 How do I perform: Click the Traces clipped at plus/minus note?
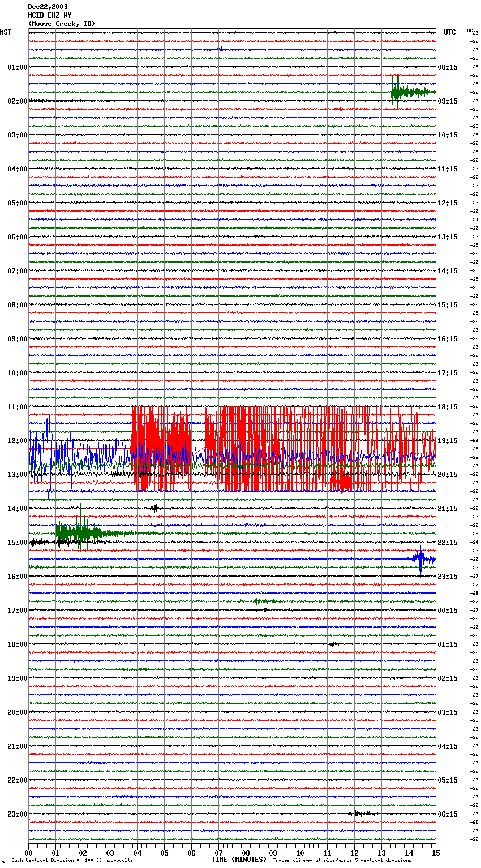tap(342, 860)
